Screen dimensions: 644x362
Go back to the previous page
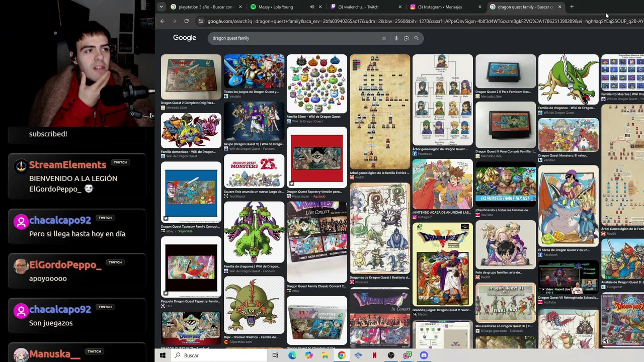(x=162, y=21)
